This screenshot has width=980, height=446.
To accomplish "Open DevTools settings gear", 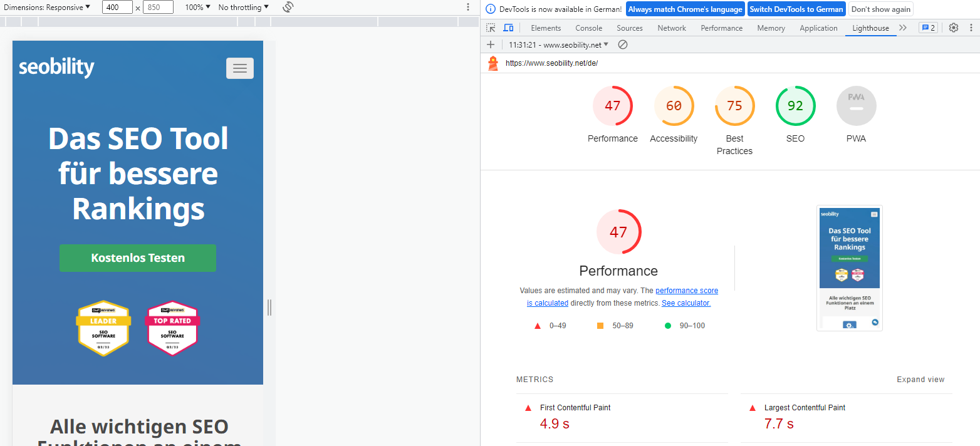I will 954,28.
